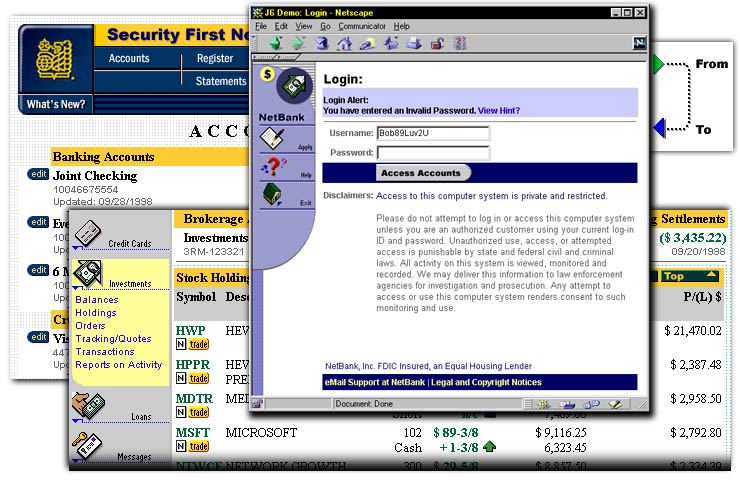740x480 pixels.
Task: Click the blue To arrow
Action: (x=659, y=128)
